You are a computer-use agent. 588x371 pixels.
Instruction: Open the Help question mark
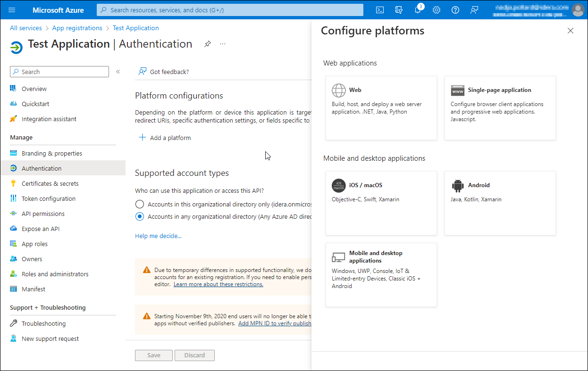[x=455, y=10]
